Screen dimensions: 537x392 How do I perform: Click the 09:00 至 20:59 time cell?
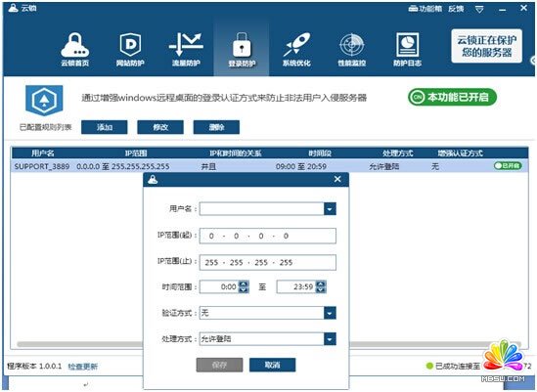point(300,167)
